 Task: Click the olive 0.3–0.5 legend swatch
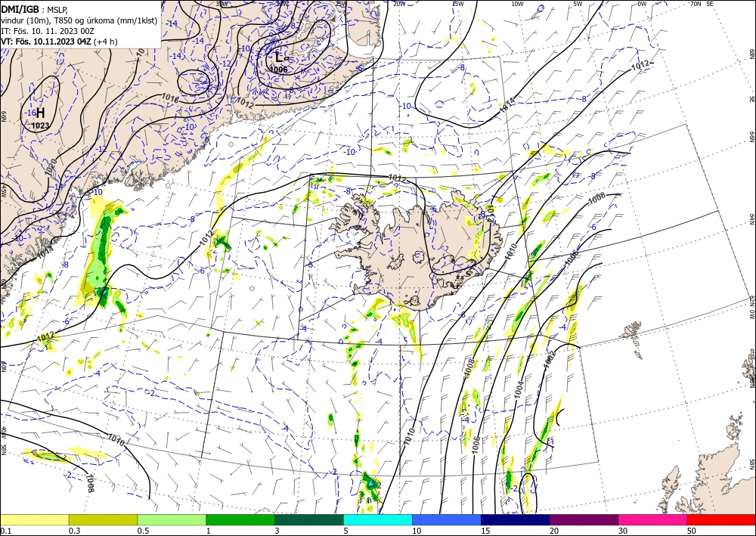click(x=103, y=519)
